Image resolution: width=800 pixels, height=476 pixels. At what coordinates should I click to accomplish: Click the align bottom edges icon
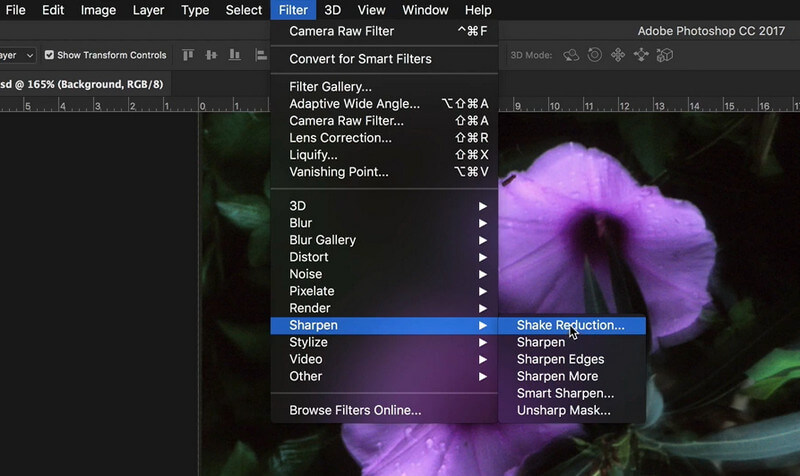[x=234, y=55]
